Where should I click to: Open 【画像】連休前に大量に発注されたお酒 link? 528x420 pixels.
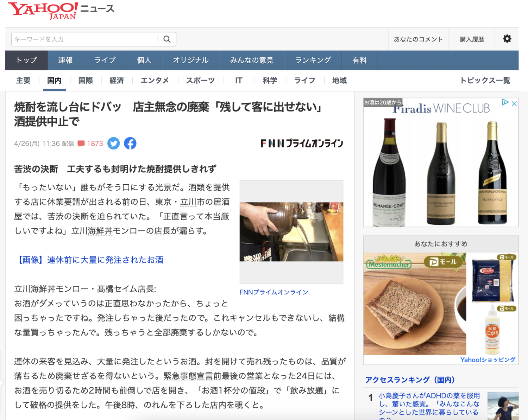pos(89,260)
